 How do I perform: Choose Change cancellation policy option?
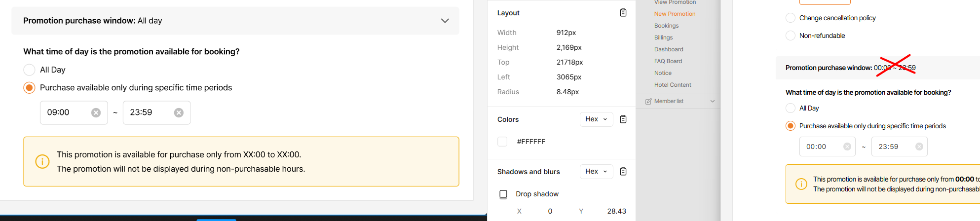pos(791,18)
